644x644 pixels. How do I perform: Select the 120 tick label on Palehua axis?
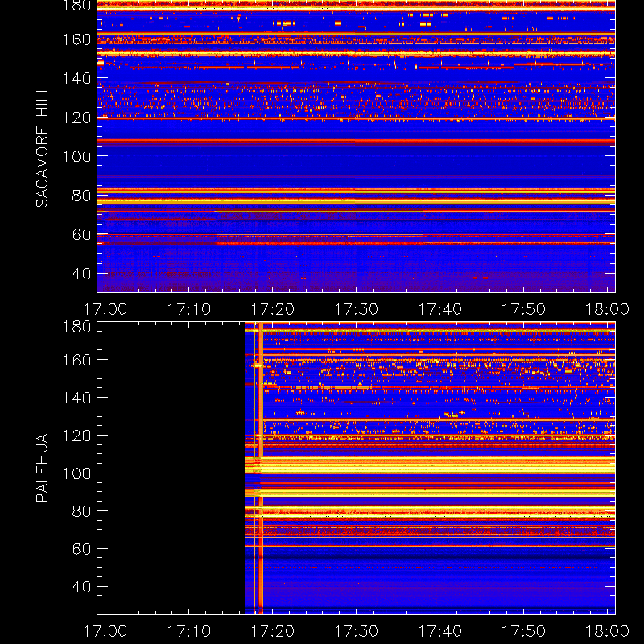click(x=76, y=436)
